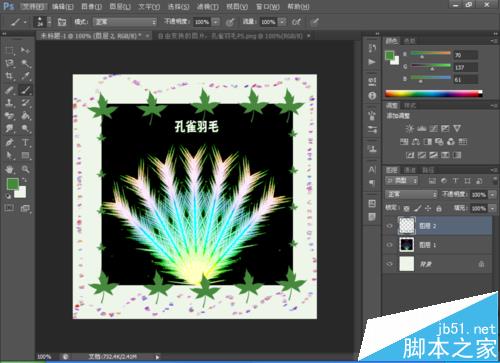Select the Eraser tool
Screen dimensions: 500x363
9,116
